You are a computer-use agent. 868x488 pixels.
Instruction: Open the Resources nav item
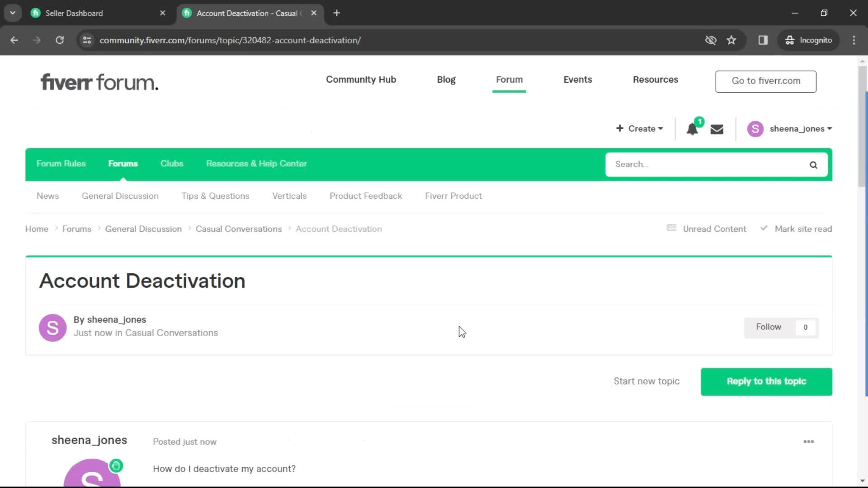point(655,80)
